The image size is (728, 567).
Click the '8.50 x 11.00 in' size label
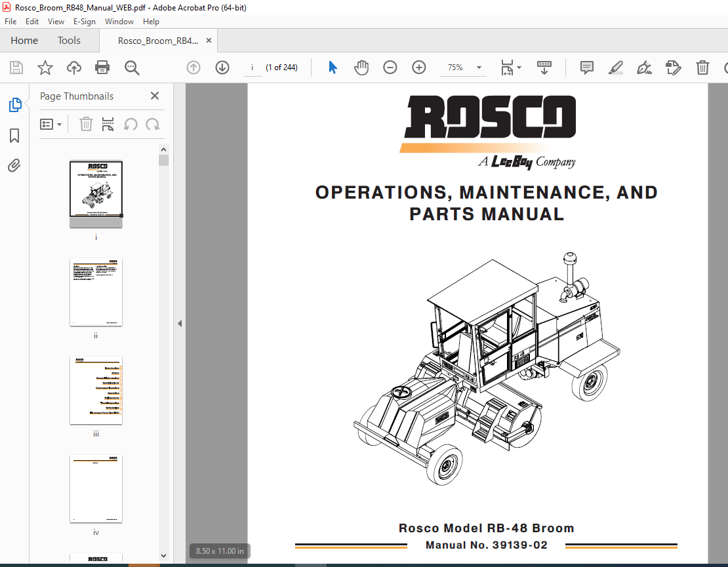pyautogui.click(x=220, y=551)
